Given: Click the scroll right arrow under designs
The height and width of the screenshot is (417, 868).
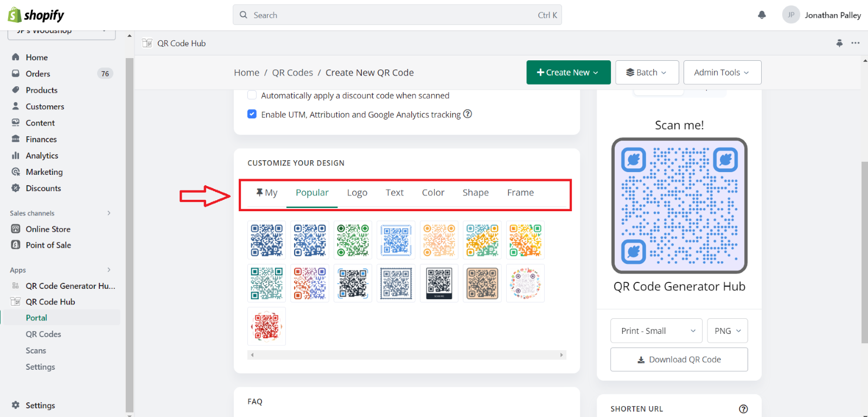Looking at the screenshot, I should click(x=561, y=355).
